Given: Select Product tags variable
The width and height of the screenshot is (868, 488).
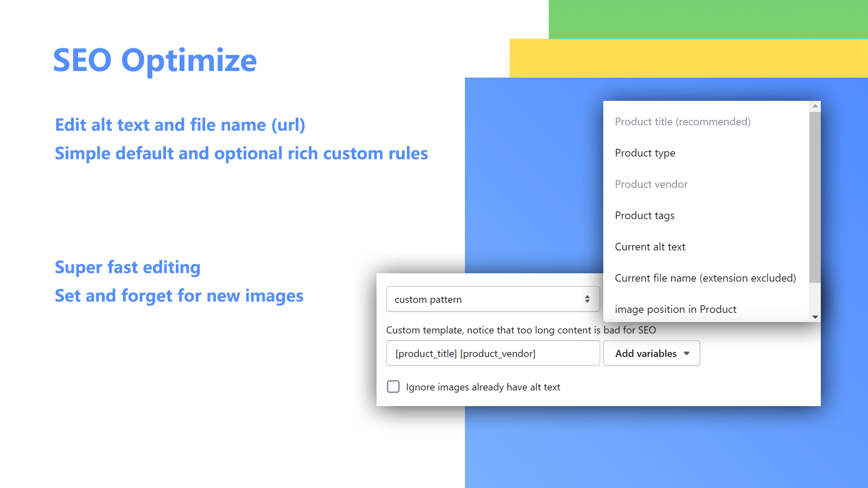Looking at the screenshot, I should 644,216.
